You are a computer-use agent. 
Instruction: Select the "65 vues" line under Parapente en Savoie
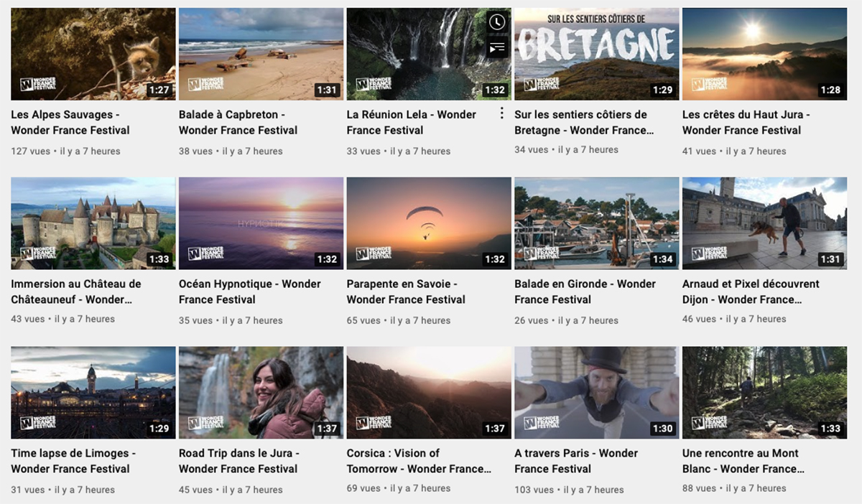(x=399, y=320)
